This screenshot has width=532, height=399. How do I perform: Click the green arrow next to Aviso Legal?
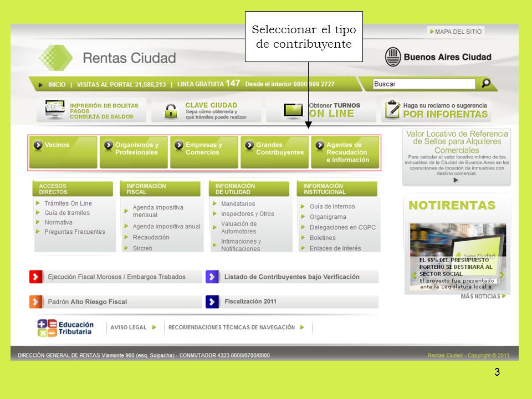pos(154,328)
